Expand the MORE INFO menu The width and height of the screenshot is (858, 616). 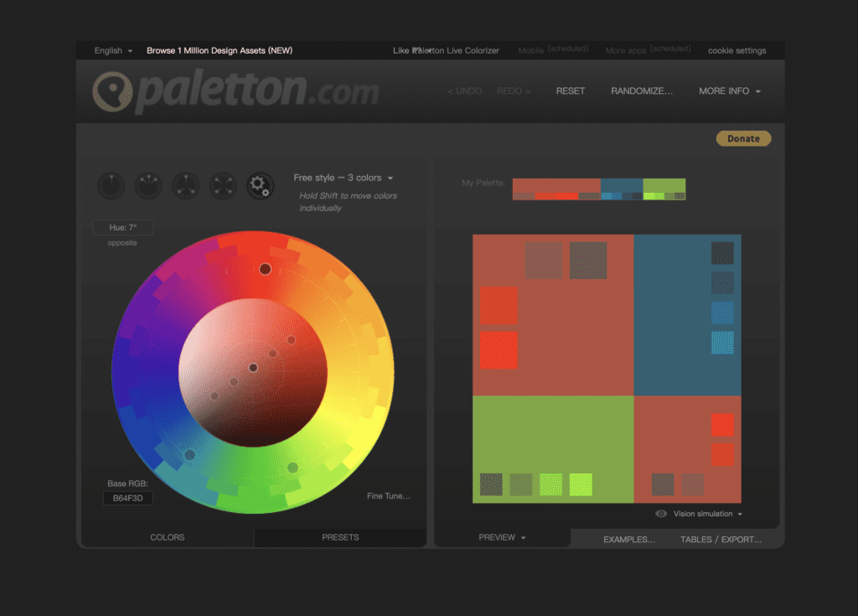coord(728,91)
